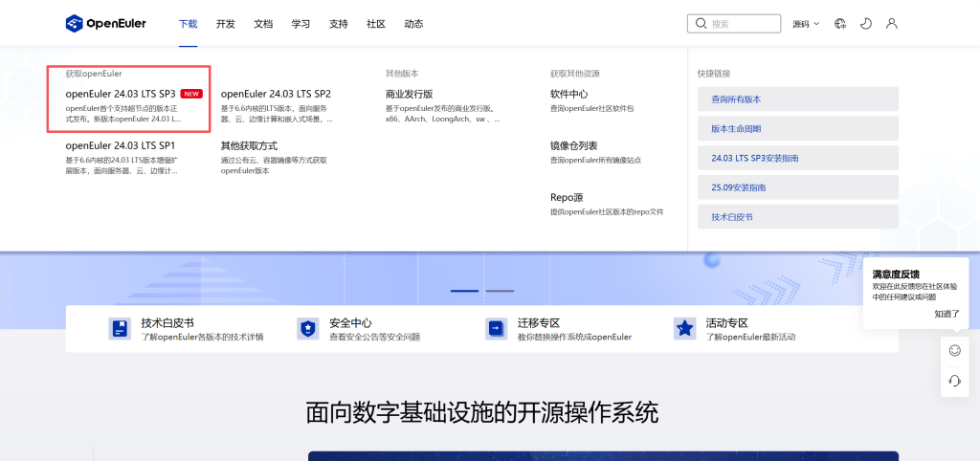Open the 下载 menu
Image resolution: width=980 pixels, height=461 pixels.
(x=188, y=23)
